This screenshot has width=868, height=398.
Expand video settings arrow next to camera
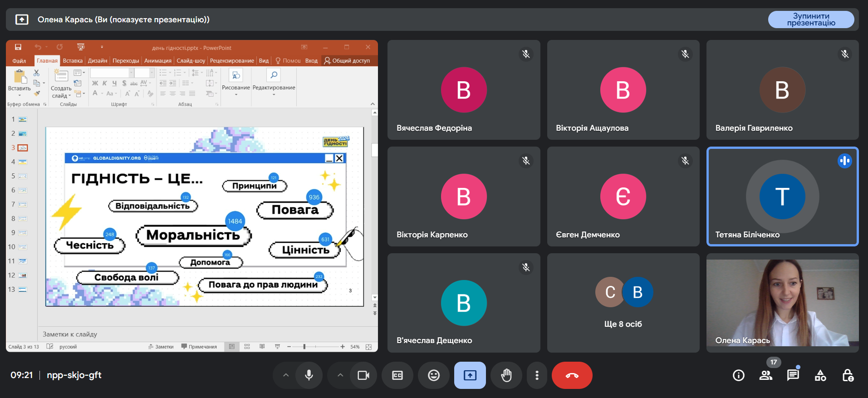coord(340,375)
